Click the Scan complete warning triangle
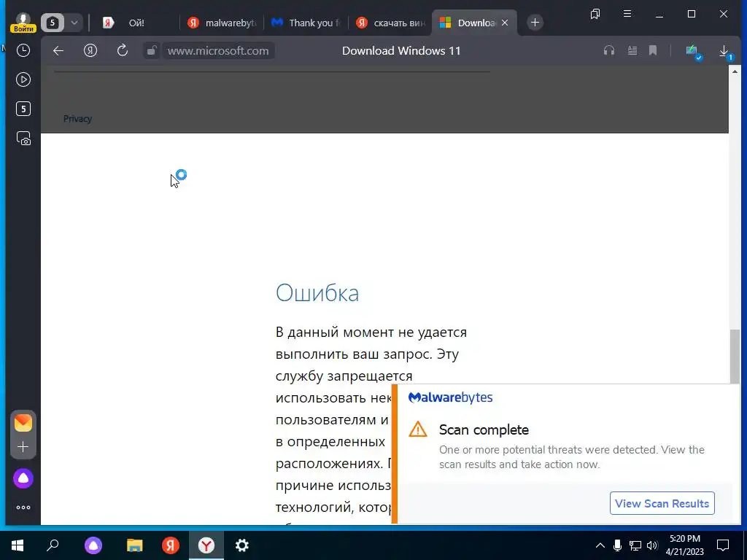Screen dimensions: 747x560 [418, 429]
